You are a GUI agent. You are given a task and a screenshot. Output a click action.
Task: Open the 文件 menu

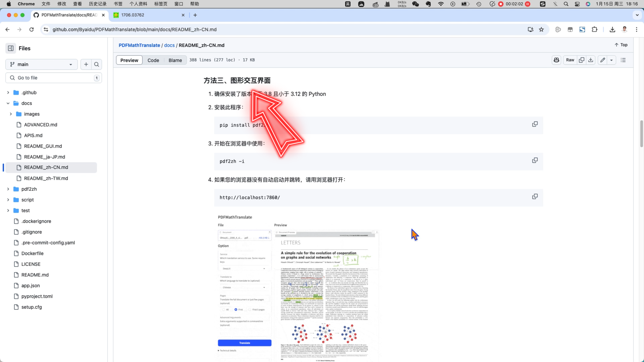tap(46, 4)
